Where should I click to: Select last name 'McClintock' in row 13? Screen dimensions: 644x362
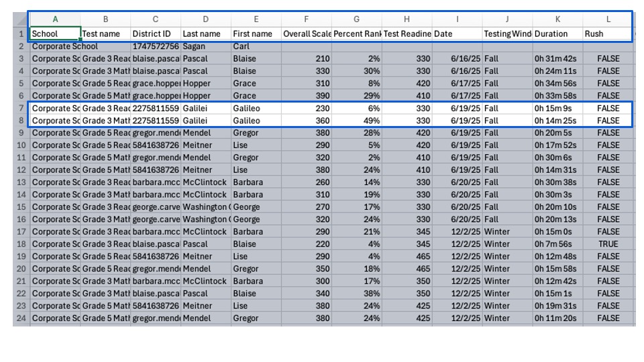point(206,182)
